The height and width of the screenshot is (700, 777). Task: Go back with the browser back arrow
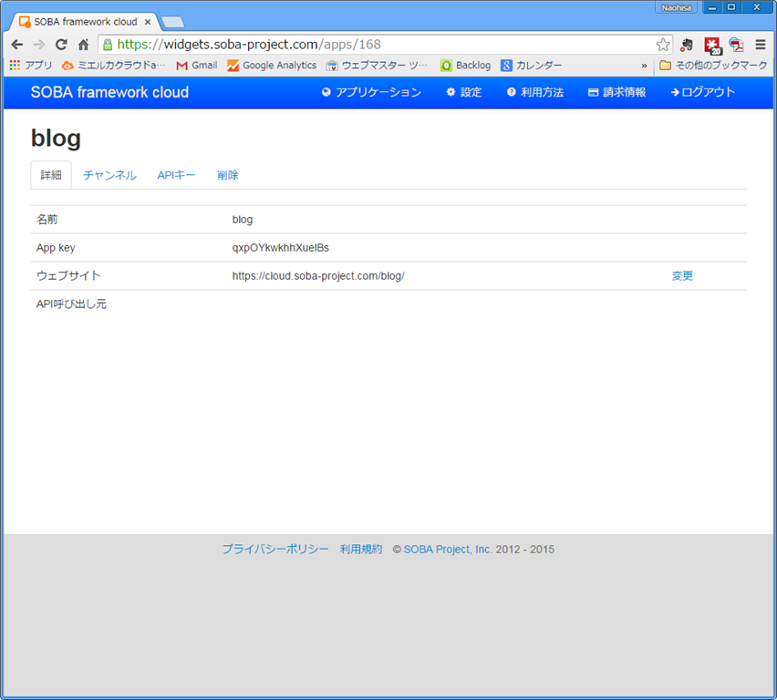click(17, 45)
